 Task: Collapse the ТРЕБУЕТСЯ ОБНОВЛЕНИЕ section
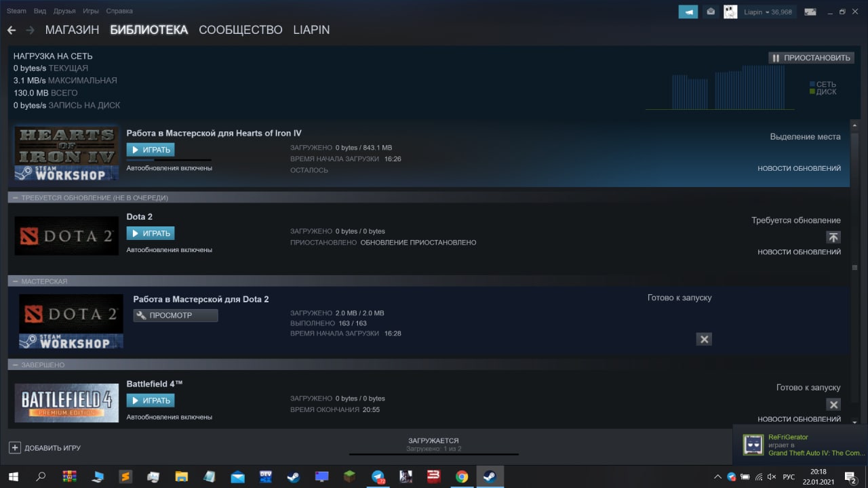click(x=15, y=198)
